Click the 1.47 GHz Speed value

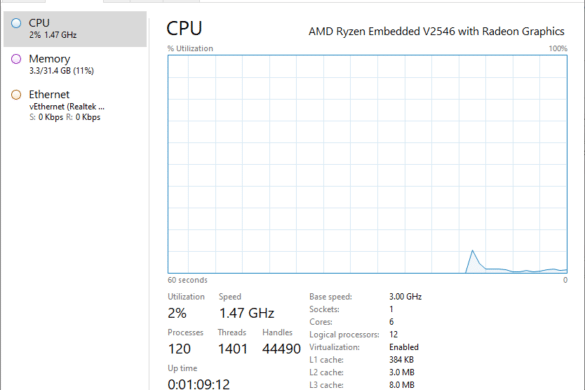coord(247,313)
